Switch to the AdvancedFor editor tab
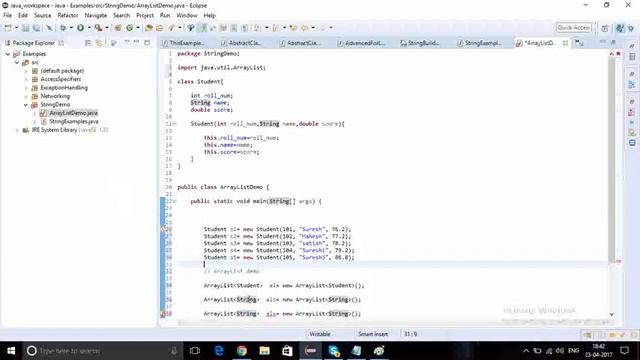 (x=361, y=43)
